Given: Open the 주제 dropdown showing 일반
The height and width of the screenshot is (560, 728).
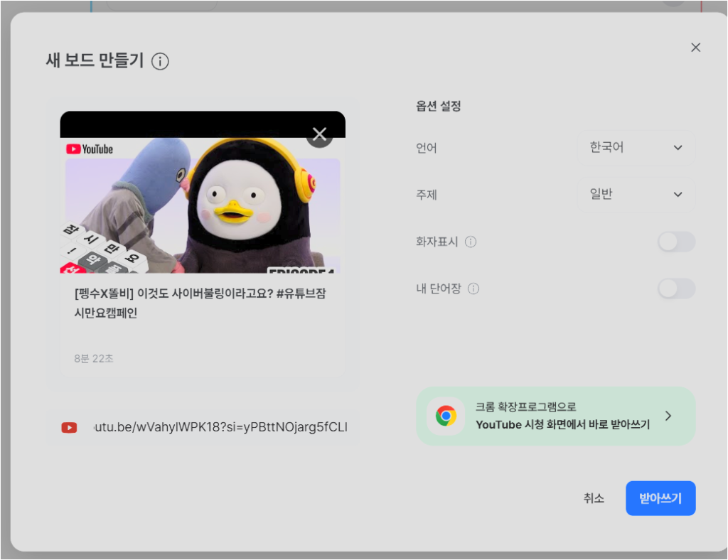Looking at the screenshot, I should [635, 194].
